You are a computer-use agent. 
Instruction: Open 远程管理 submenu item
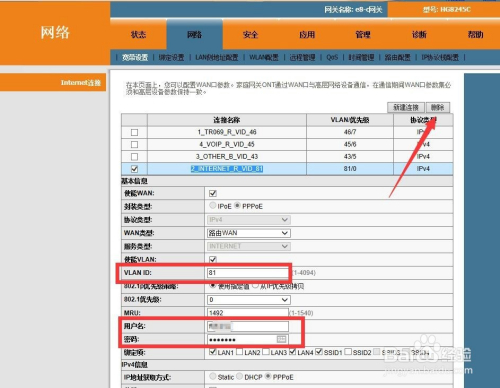click(302, 57)
